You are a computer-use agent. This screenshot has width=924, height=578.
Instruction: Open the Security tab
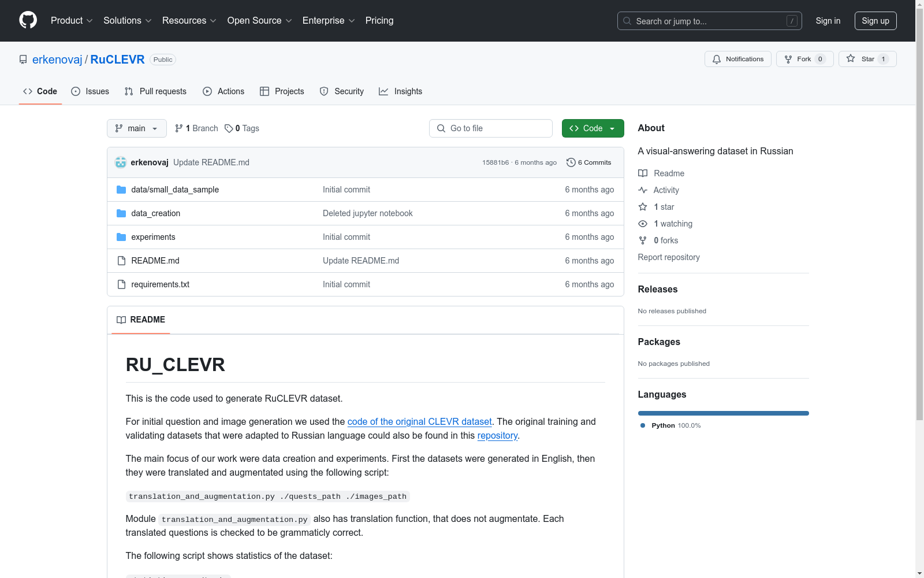pyautogui.click(x=342, y=91)
